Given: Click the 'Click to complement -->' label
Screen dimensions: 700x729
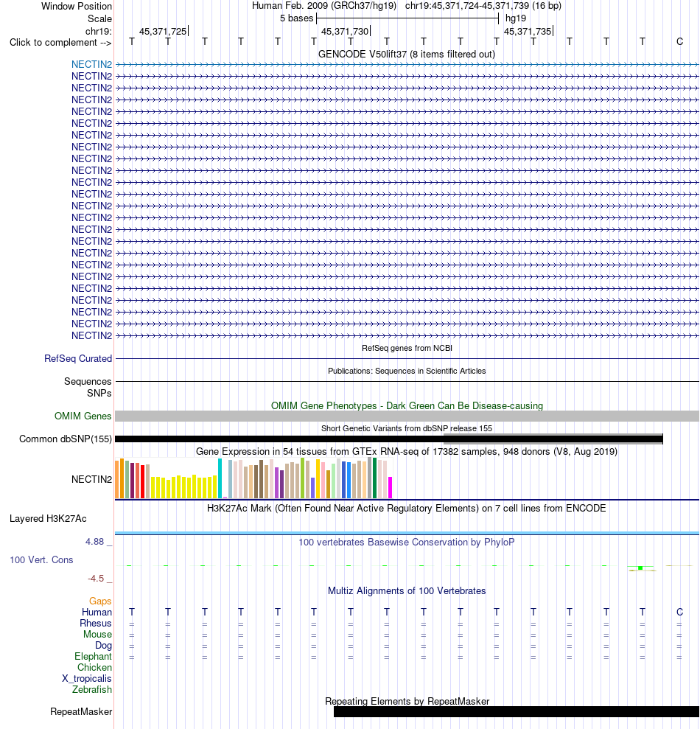Looking at the screenshot, I should 60,42.
